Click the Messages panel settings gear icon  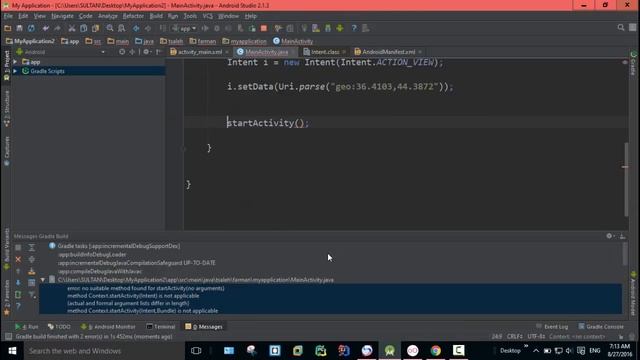tap(609, 236)
